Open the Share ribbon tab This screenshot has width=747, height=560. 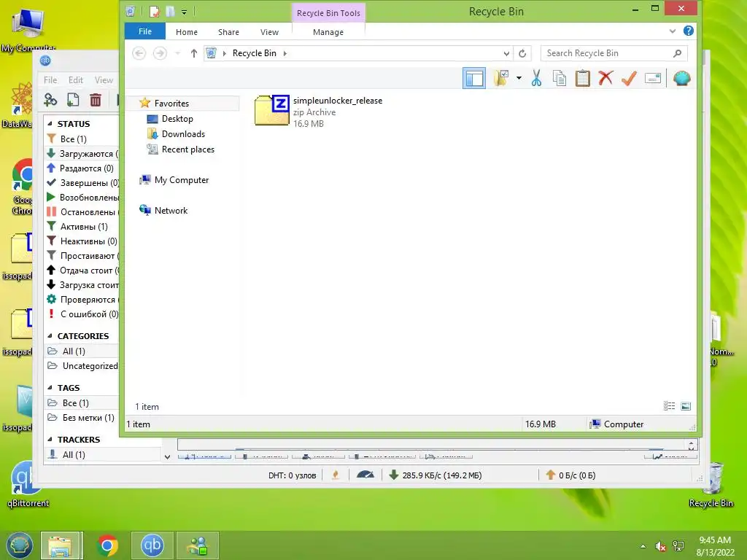click(228, 32)
